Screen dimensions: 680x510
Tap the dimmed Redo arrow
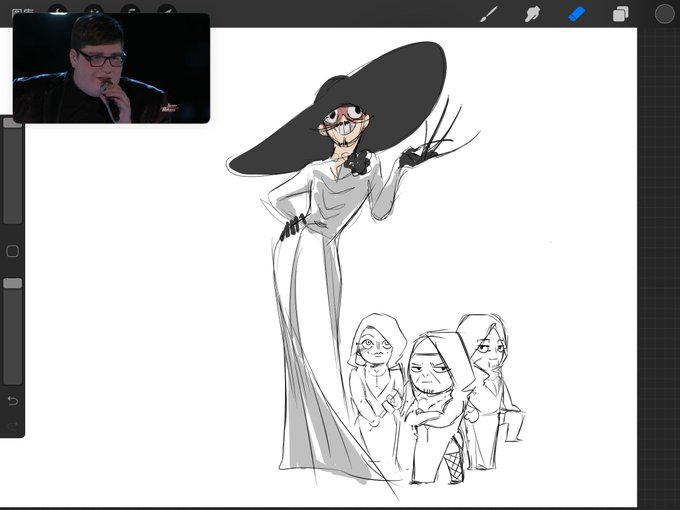tap(13, 426)
